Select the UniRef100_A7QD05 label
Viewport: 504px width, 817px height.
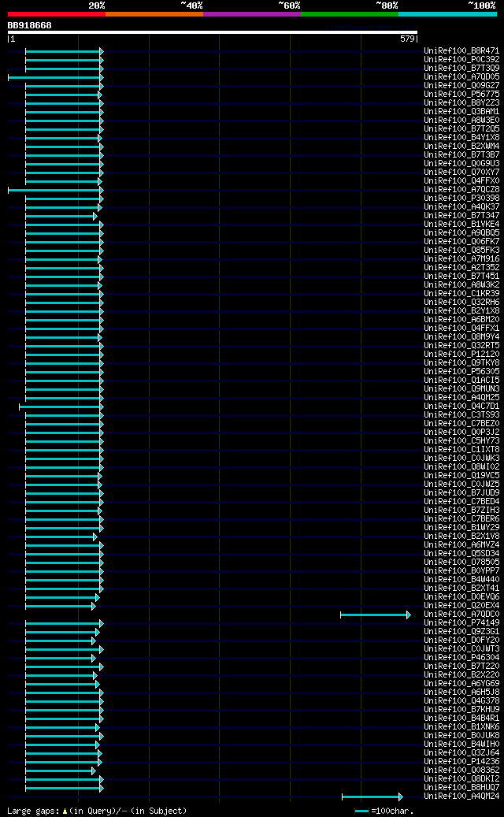point(461,77)
